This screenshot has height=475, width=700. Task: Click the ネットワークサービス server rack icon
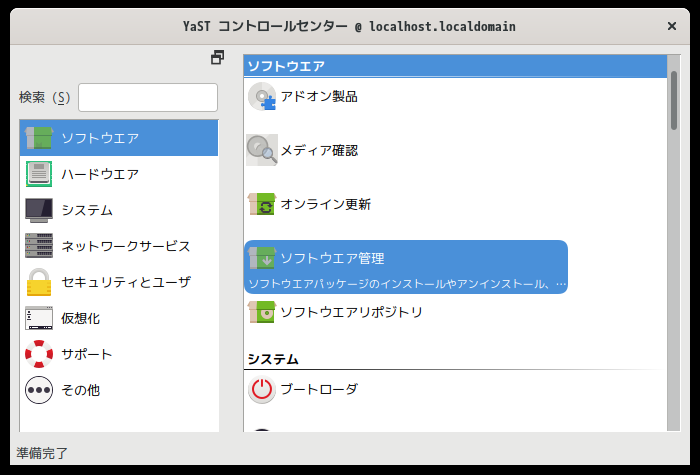coord(39,246)
